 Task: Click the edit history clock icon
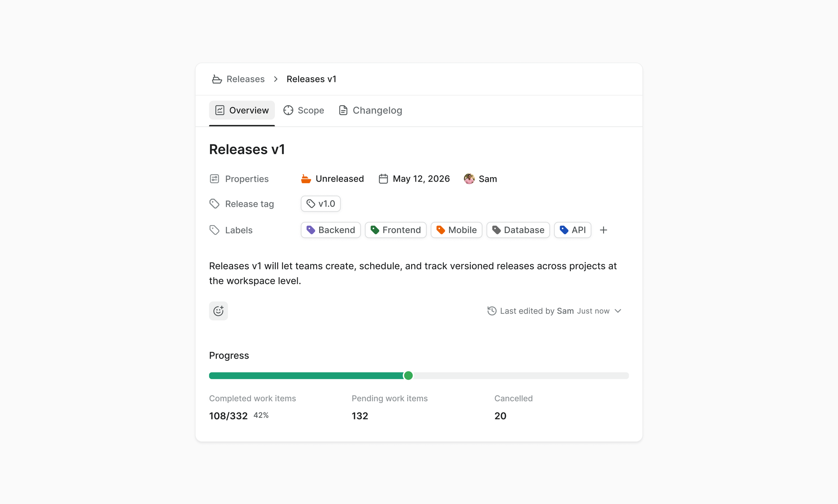point(492,311)
